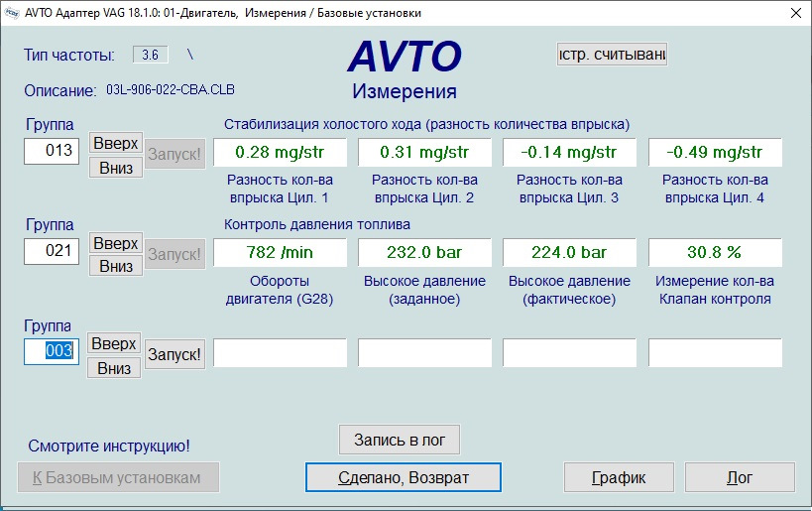
Task: Click Вниз for group 003
Action: tap(113, 368)
